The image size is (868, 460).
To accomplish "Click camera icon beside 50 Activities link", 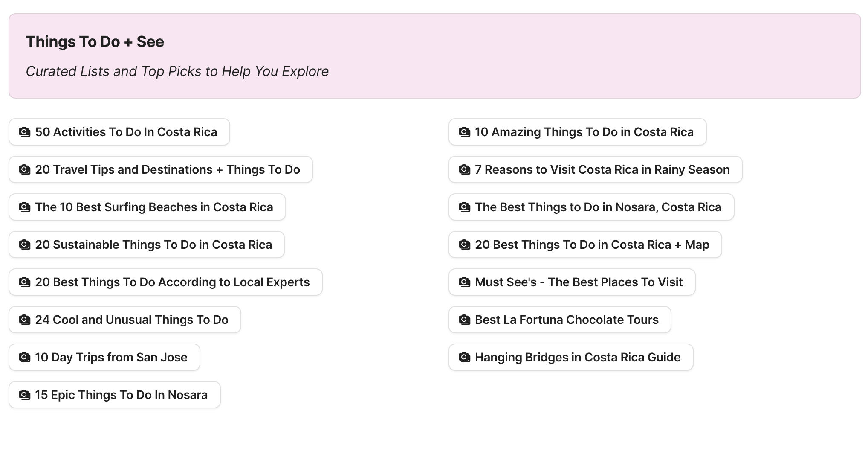I will [x=25, y=132].
